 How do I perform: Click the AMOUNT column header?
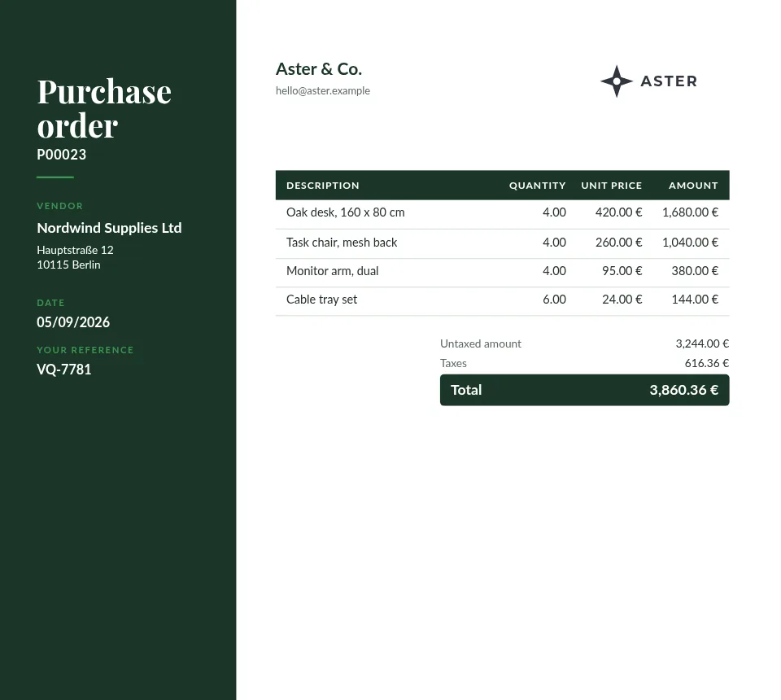[x=693, y=186]
